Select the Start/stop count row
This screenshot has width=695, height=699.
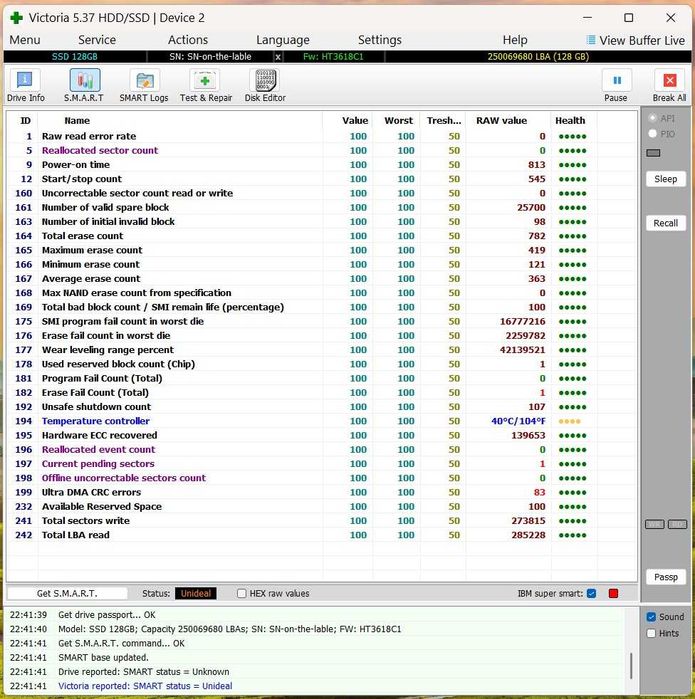click(321, 179)
